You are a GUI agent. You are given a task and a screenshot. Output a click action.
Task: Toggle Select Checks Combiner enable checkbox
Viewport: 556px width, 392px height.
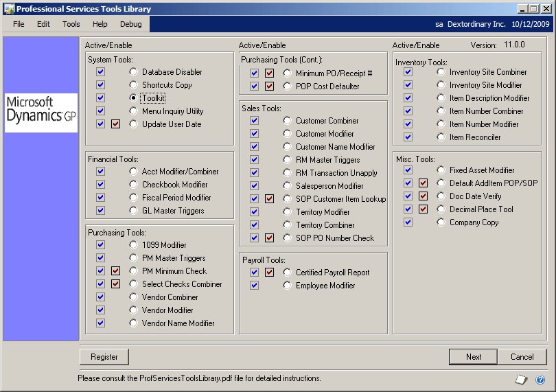115,284
